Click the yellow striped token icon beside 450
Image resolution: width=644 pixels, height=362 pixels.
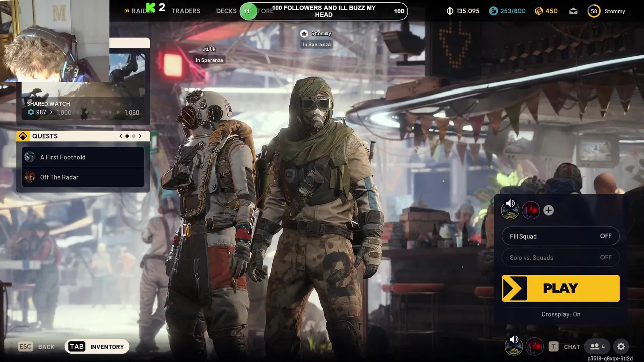tap(538, 11)
